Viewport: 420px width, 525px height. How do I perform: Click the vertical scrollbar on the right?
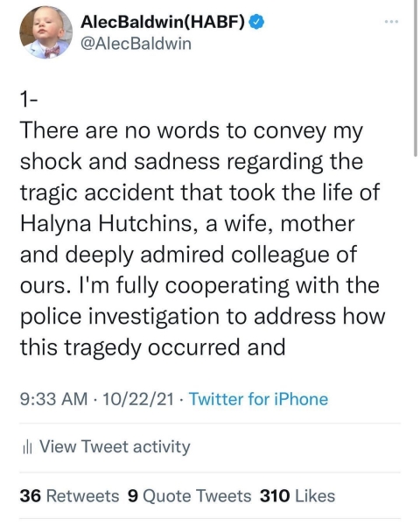point(416,79)
